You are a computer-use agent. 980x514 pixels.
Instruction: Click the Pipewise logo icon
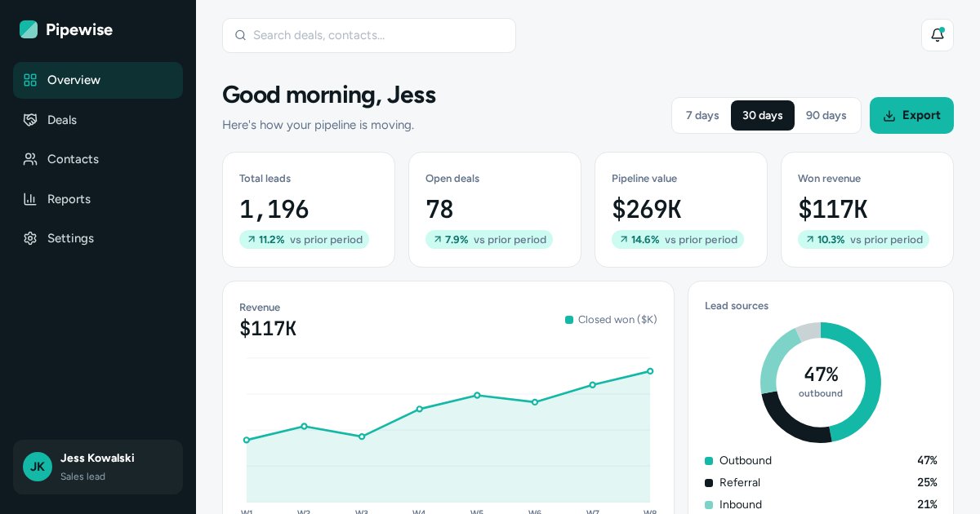tap(29, 29)
